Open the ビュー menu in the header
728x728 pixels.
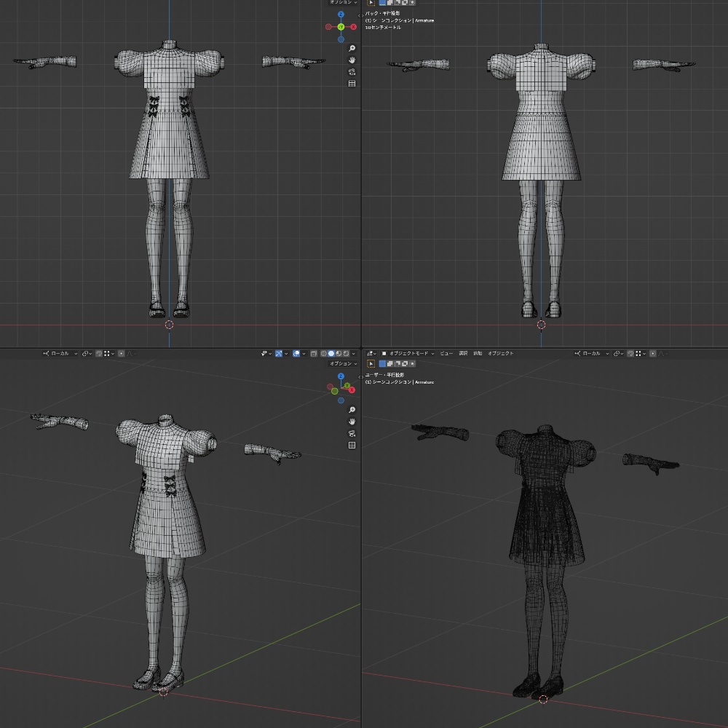[x=446, y=353]
